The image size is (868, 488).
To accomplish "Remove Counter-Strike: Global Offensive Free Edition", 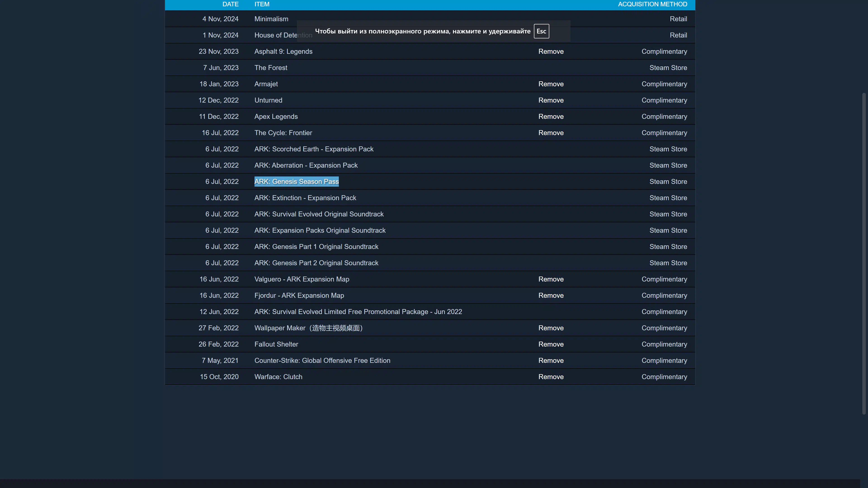I will (x=551, y=360).
